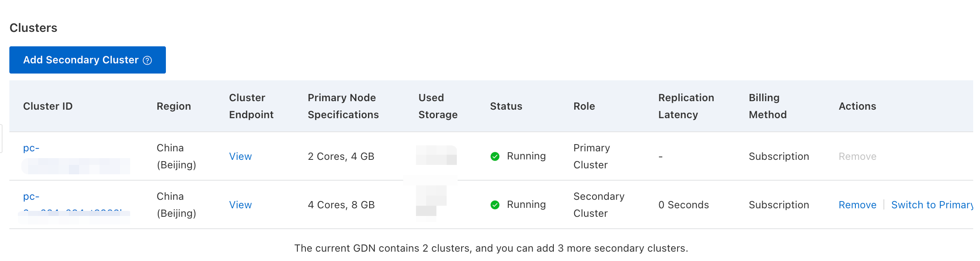Click the GDN cluster count footer message
Viewport: 980px width, 261px height.
coord(491,248)
